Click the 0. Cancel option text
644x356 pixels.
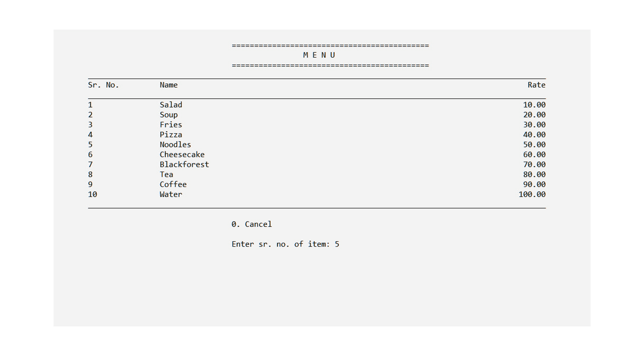coord(252,224)
